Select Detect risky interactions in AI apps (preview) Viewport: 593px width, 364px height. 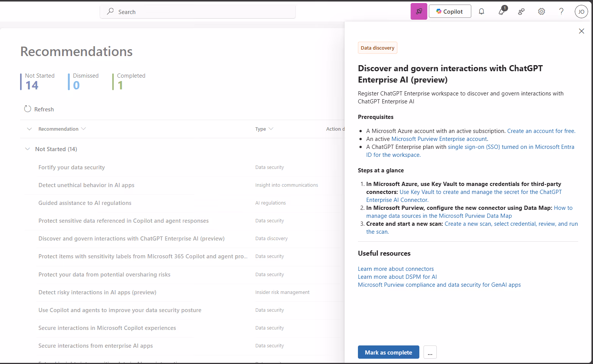coord(97,292)
